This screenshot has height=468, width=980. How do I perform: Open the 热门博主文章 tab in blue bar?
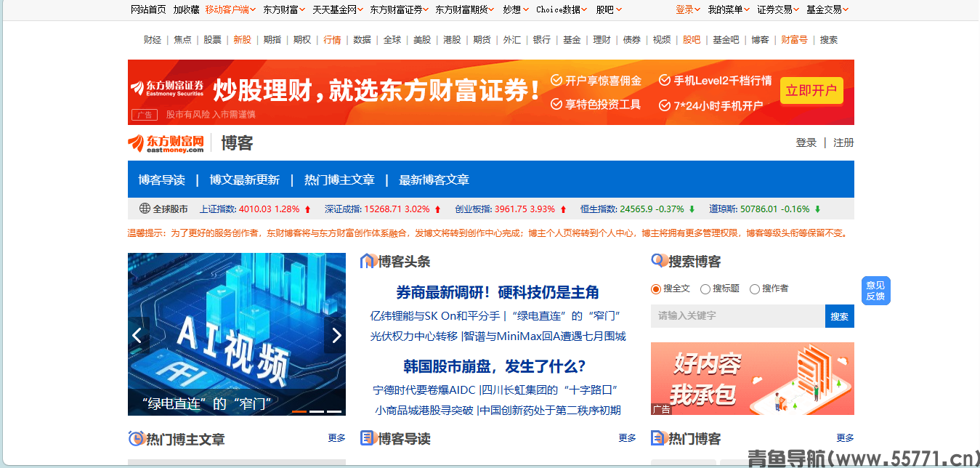click(339, 179)
